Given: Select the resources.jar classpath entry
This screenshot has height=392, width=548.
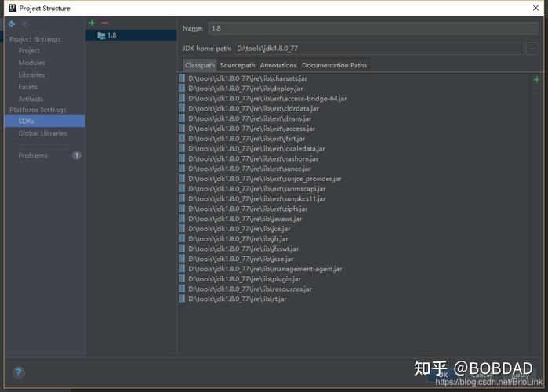Looking at the screenshot, I should pyautogui.click(x=250, y=289).
